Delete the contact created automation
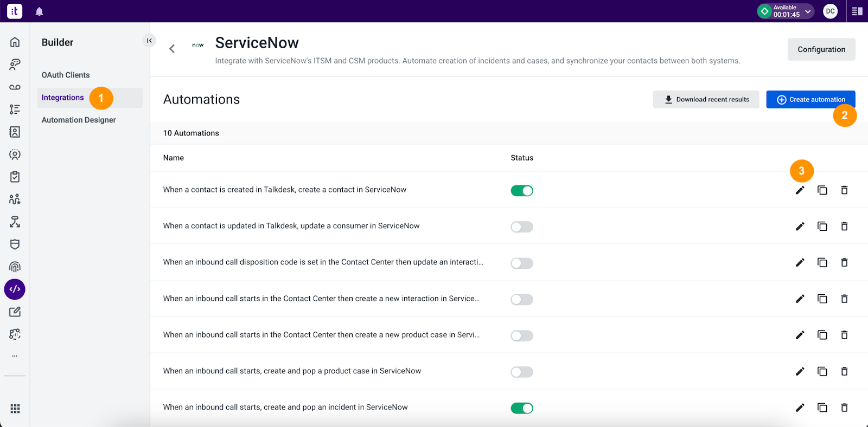 pyautogui.click(x=844, y=190)
